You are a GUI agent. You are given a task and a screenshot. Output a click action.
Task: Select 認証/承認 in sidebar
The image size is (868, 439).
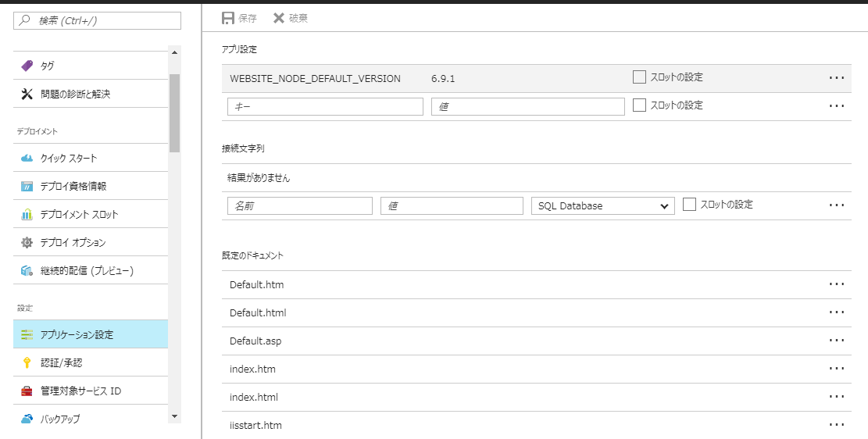tap(91, 362)
